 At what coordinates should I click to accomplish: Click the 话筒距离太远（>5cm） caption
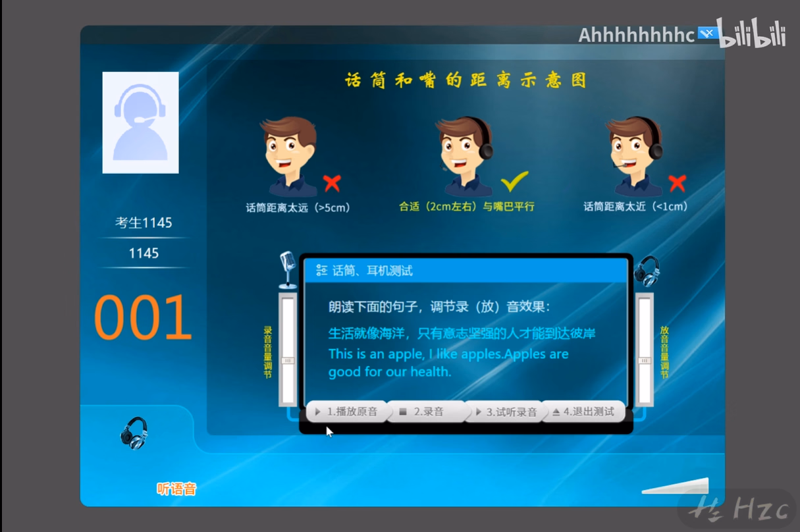point(298,207)
